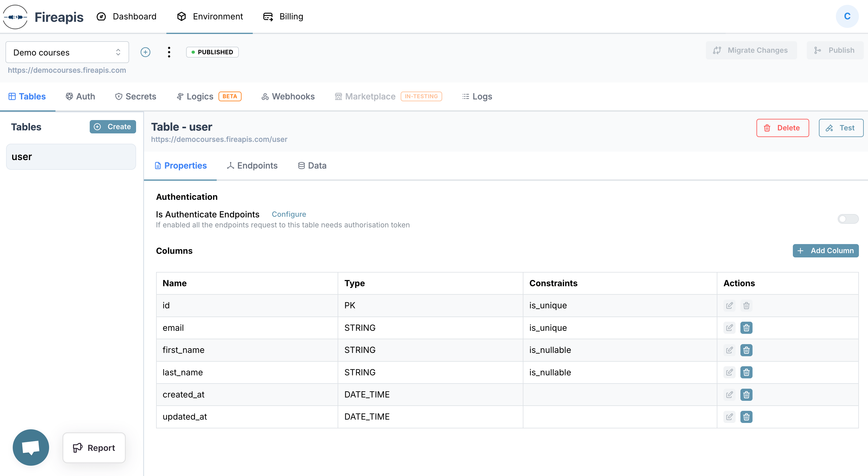
Task: Open the Billing menu
Action: pos(283,16)
